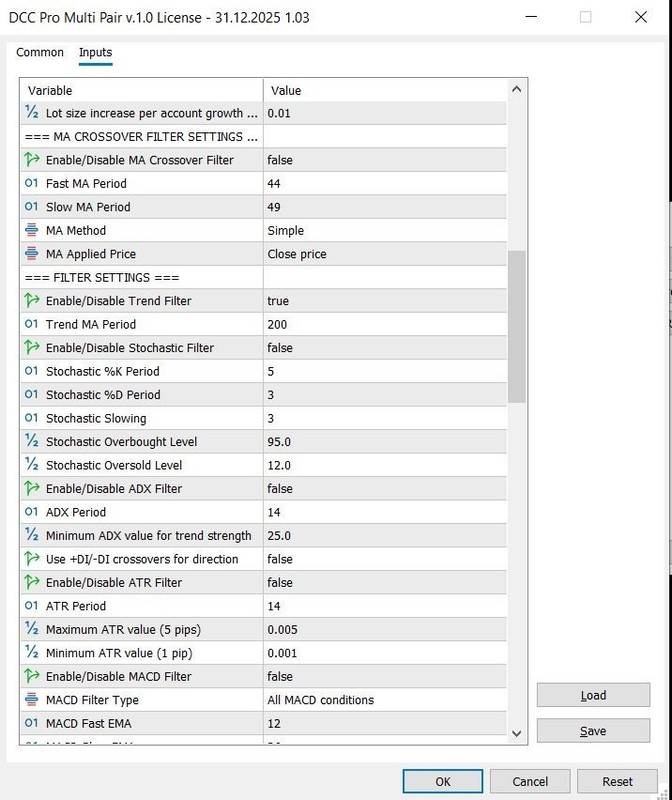
Task: Save settings with the Save button
Action: (593, 731)
